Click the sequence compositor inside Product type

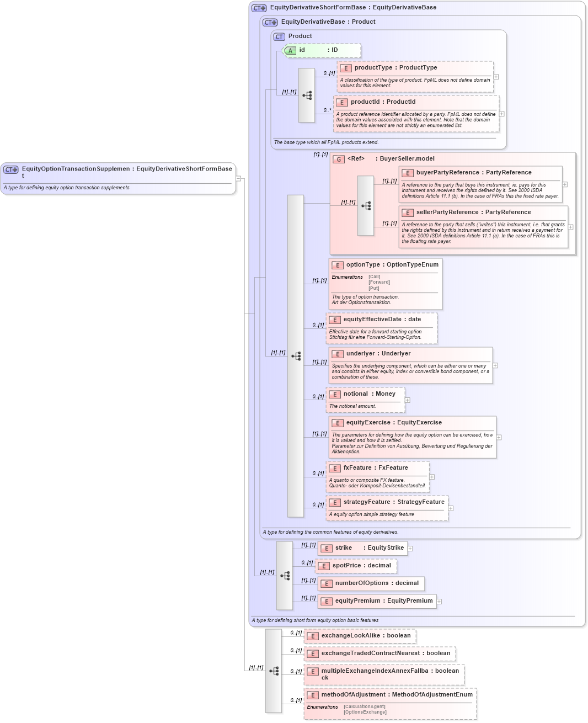[307, 95]
